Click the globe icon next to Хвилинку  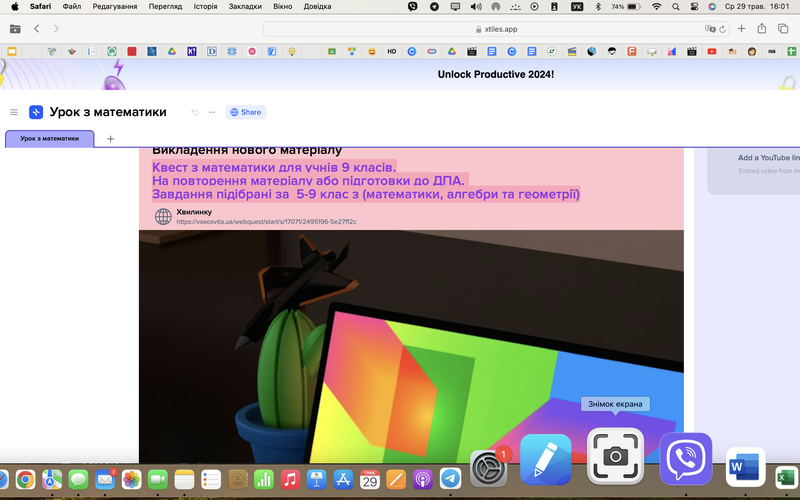point(163,216)
